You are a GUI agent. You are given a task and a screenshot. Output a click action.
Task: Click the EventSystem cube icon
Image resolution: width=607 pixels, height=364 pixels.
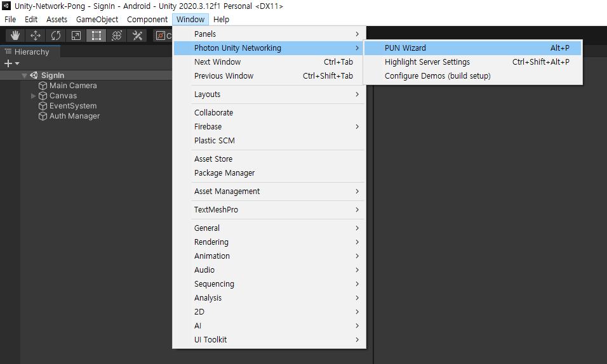43,106
